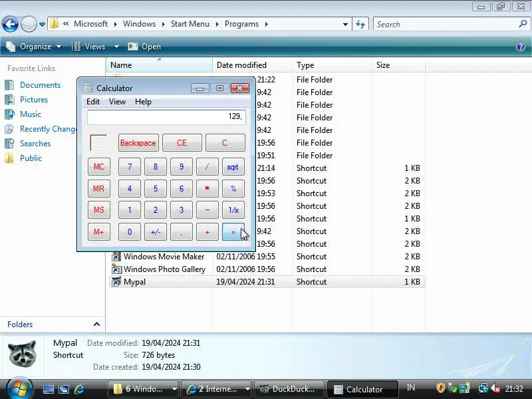The height and width of the screenshot is (399, 532).
Task: Click Show Desktop quick launch icon
Action: (x=48, y=389)
